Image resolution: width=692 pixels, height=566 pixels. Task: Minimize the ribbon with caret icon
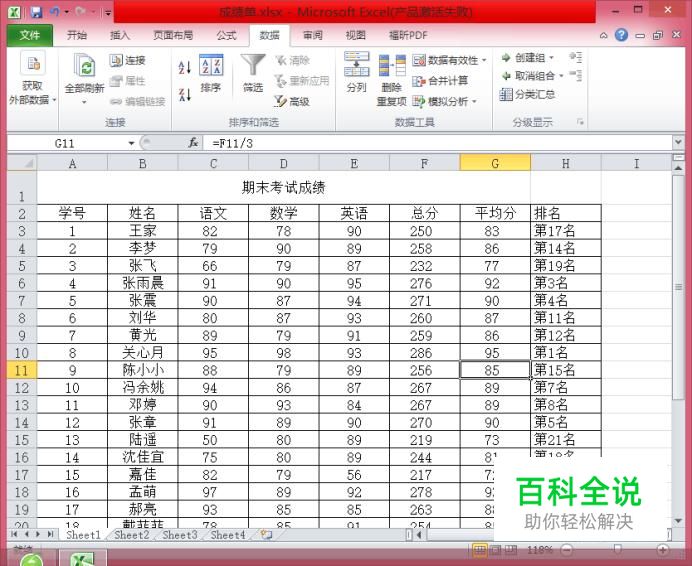pos(603,35)
